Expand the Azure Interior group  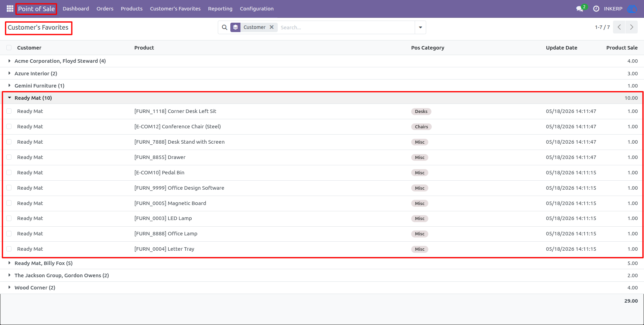pos(9,73)
